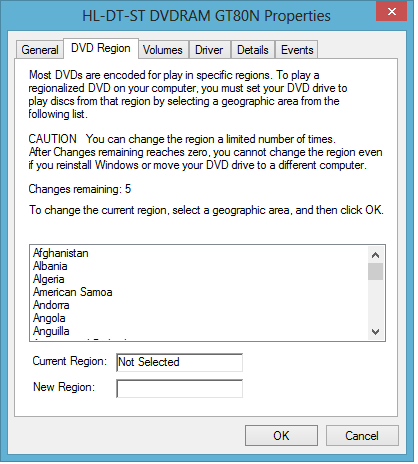Open the Volumes tab

pos(163,50)
